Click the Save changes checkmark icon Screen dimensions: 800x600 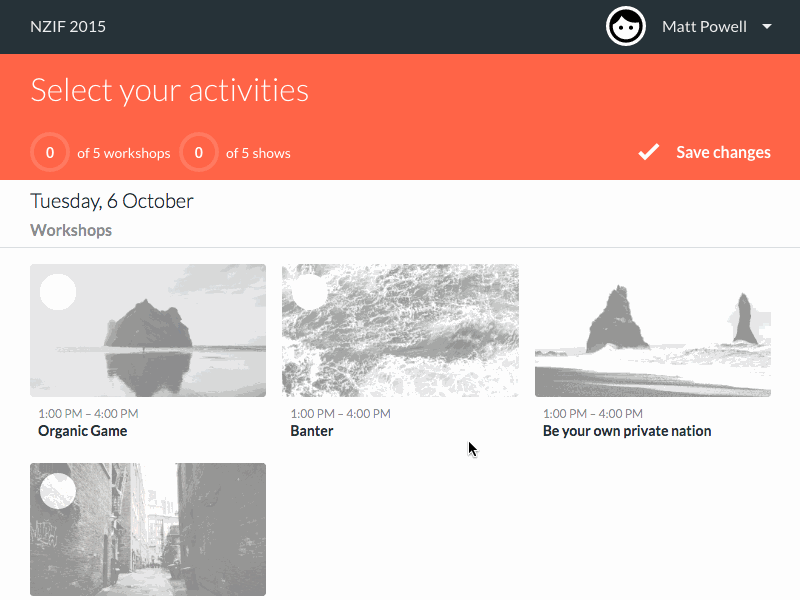[649, 152]
